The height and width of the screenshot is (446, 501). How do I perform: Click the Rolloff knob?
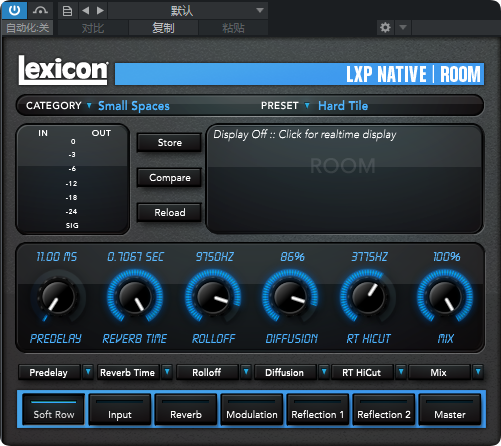click(213, 297)
